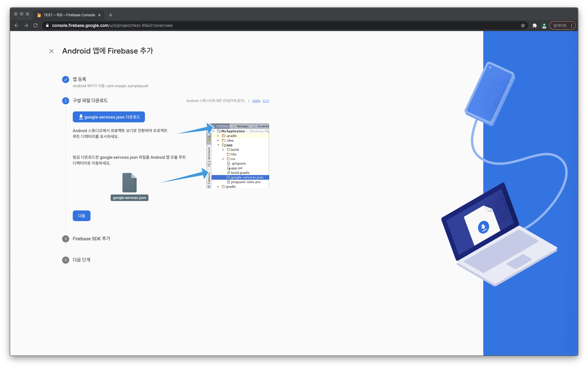Open the Chrome profile avatar
This screenshot has height=368, width=588.
tap(544, 25)
